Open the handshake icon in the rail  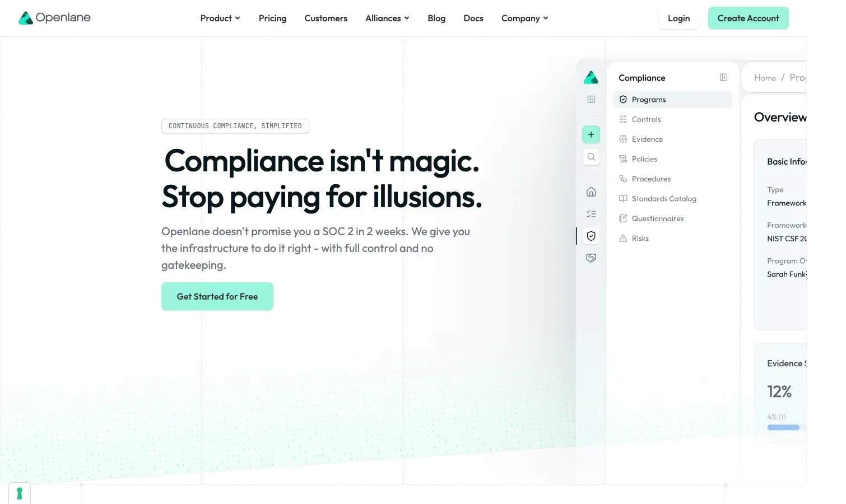(x=591, y=258)
